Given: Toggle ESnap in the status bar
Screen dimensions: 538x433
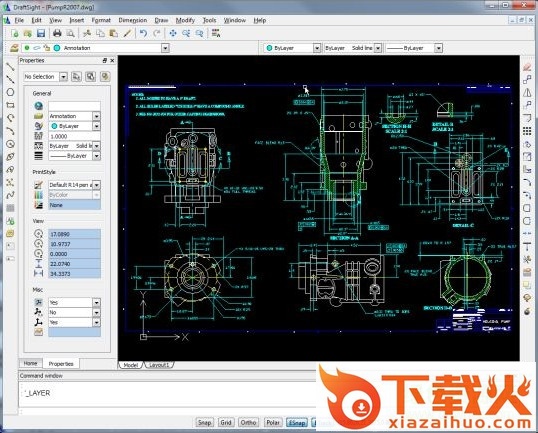Looking at the screenshot, I should [x=297, y=422].
